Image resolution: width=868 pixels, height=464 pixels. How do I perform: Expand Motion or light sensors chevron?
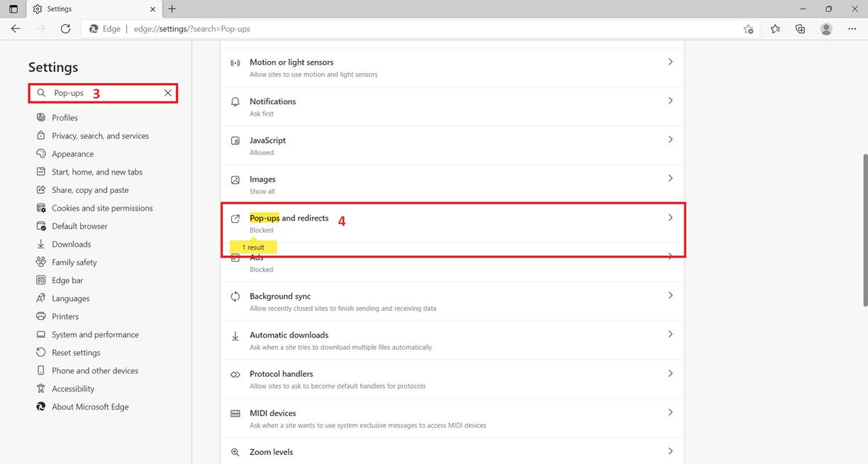(670, 62)
